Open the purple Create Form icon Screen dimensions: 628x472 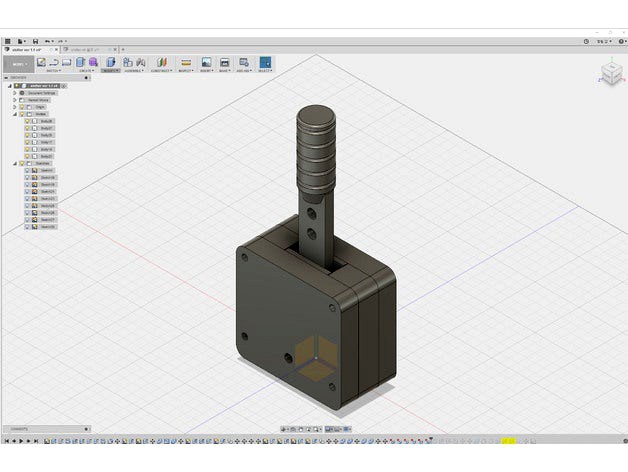coord(93,62)
